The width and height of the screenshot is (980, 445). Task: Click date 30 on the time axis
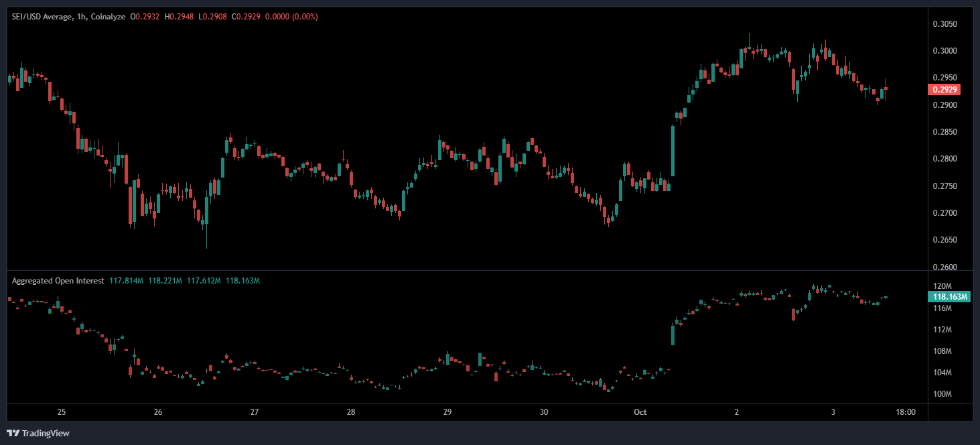[544, 412]
